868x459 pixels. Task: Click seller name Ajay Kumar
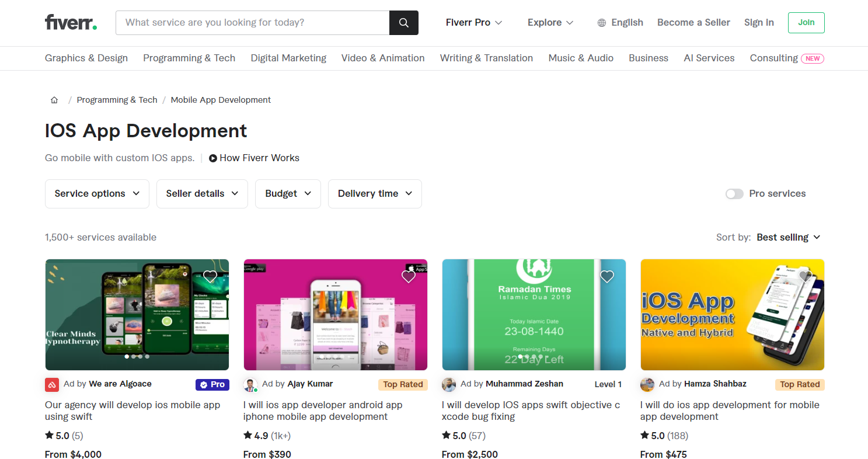(x=310, y=384)
